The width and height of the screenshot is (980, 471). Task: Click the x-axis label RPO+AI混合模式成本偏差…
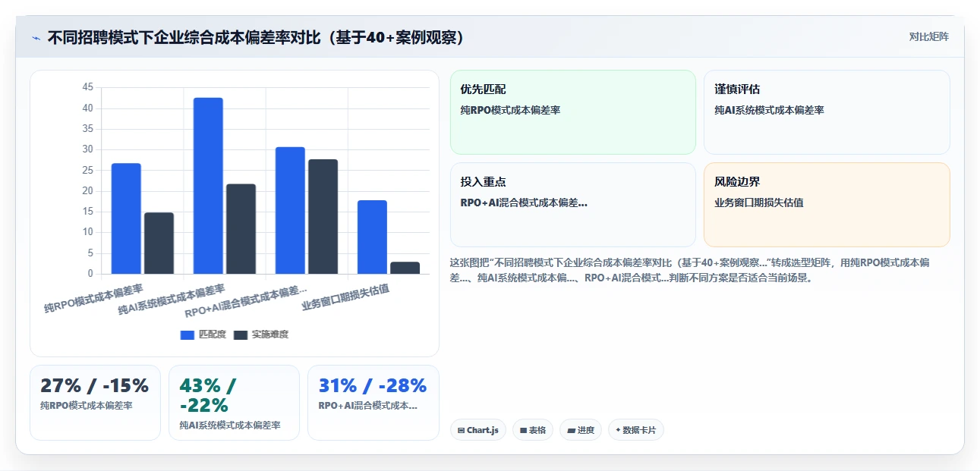tap(247, 302)
